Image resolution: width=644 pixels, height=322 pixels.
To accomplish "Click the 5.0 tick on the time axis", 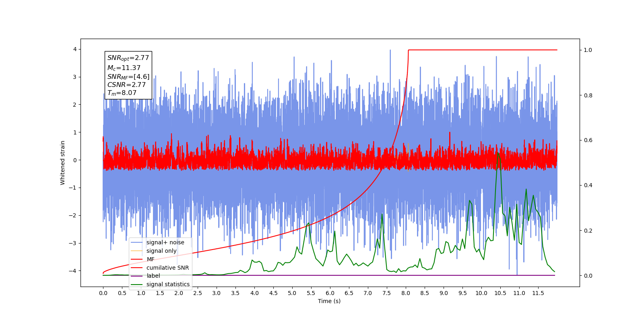I will [292, 293].
